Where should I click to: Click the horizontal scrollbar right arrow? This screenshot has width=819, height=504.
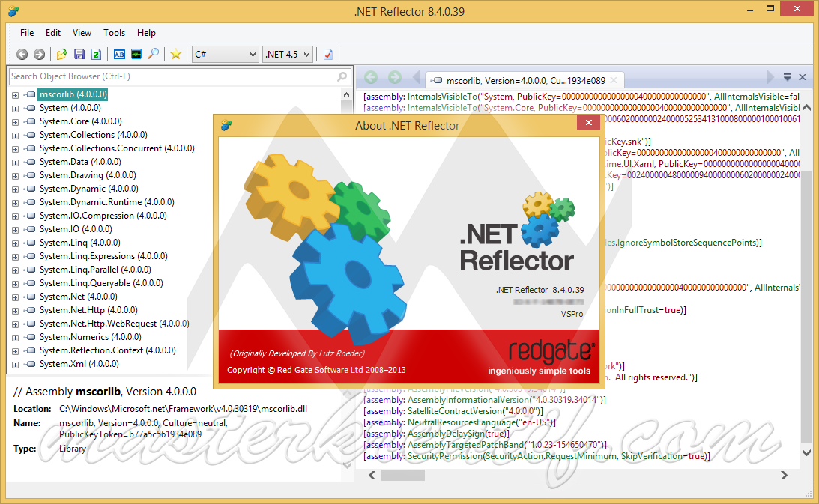pyautogui.click(x=784, y=476)
